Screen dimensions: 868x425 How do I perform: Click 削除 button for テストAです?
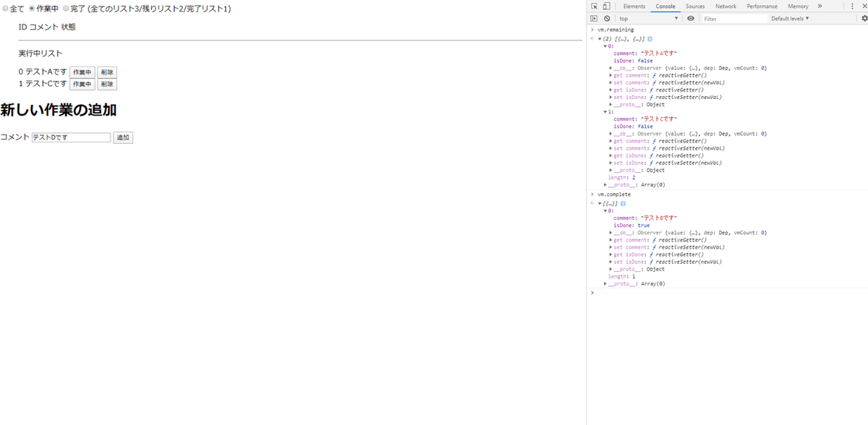107,72
